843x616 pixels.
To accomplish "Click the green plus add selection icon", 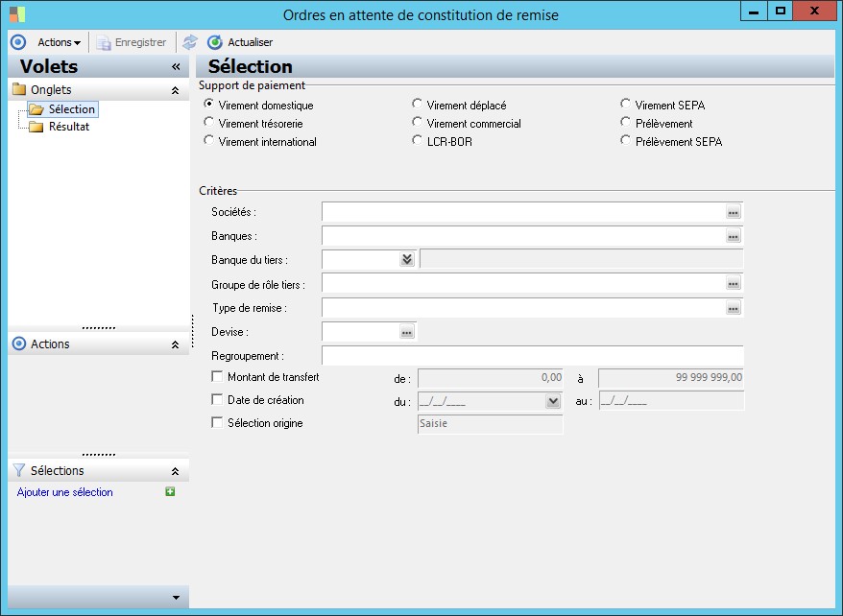I will point(170,491).
